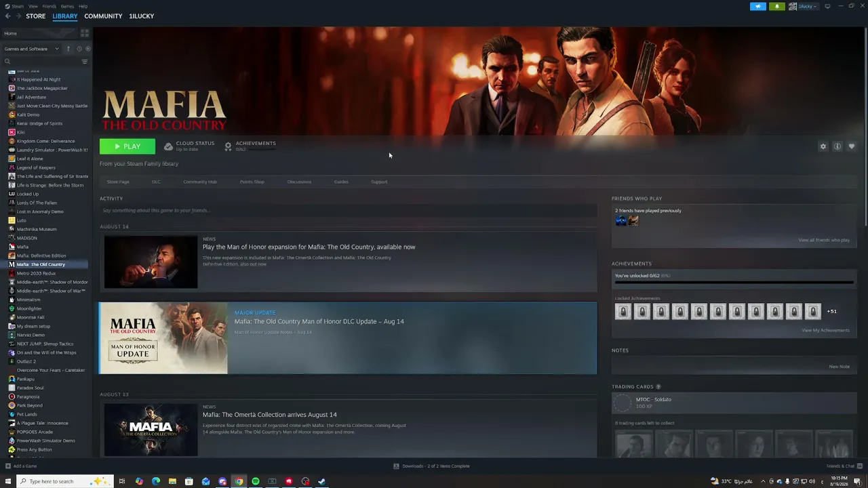Select Kingdom Come: Deliverance in the library

45,141
